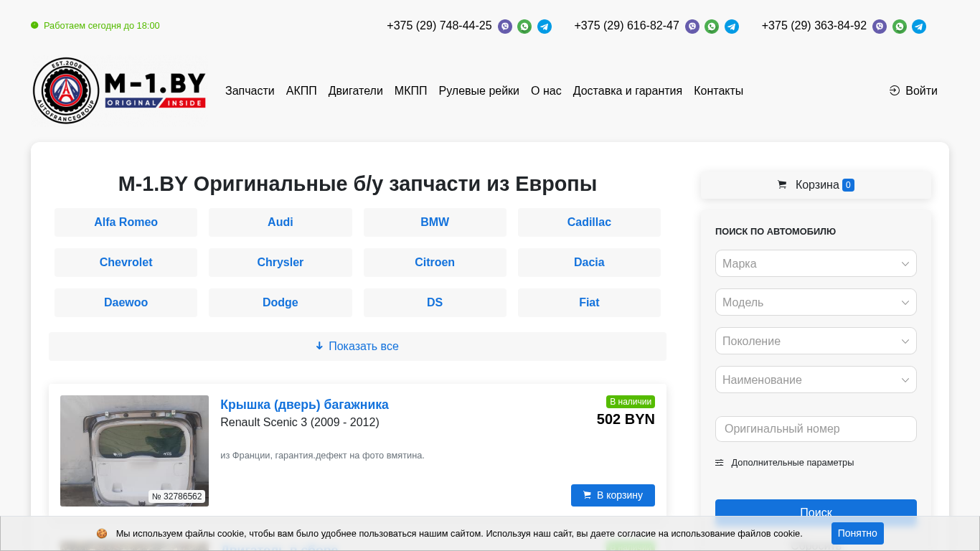Call phone number +375 (29) 616-82-47

coord(626,26)
